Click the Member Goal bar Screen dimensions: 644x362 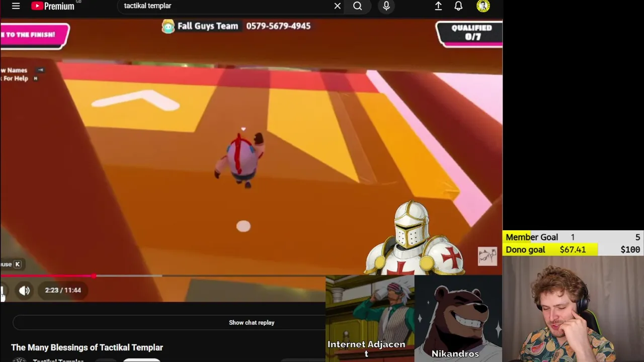[x=573, y=237]
